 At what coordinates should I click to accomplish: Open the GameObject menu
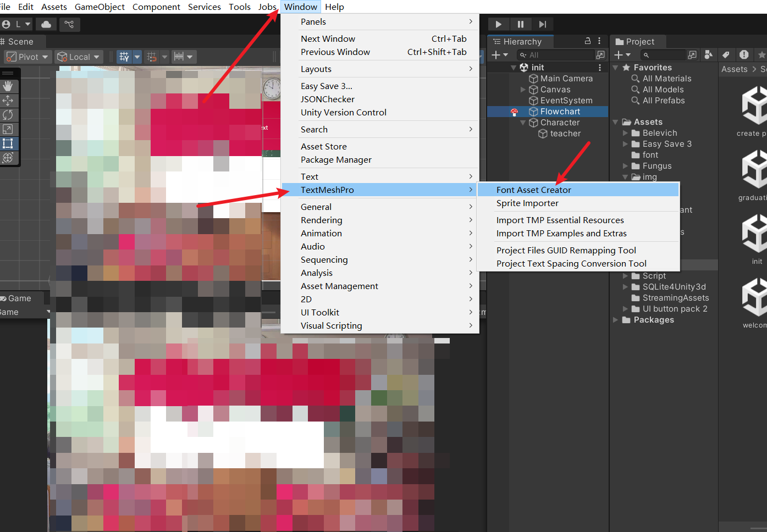tap(100, 7)
